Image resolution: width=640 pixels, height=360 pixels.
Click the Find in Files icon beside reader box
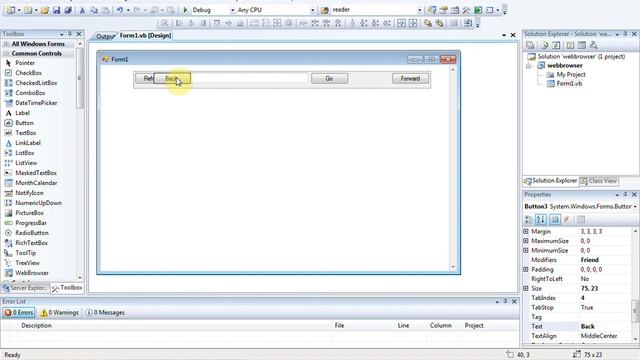click(x=325, y=10)
